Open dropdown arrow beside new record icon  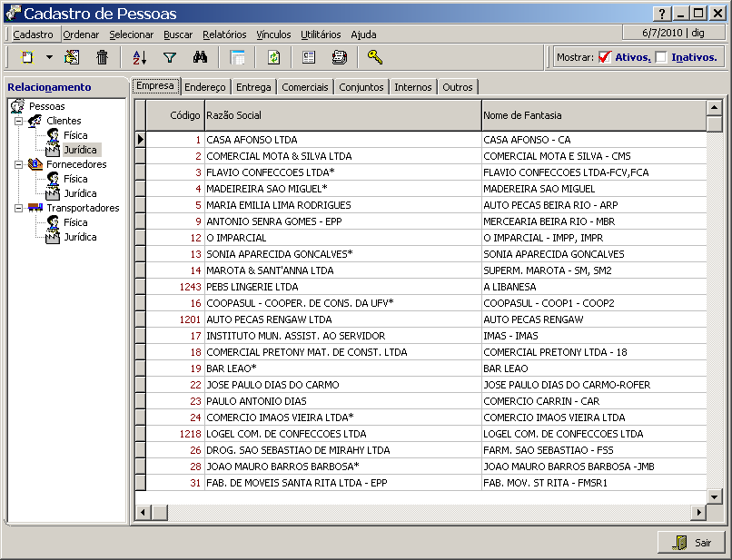pyautogui.click(x=49, y=57)
